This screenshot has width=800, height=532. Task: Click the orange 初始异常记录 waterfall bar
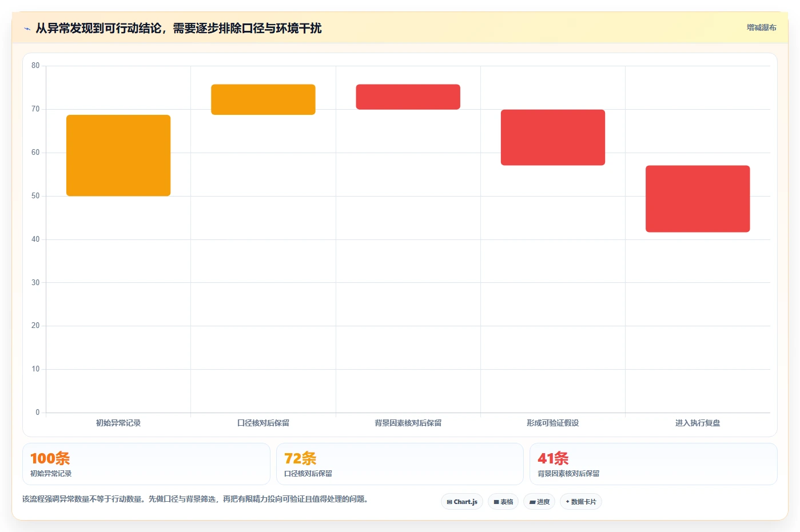118,155
